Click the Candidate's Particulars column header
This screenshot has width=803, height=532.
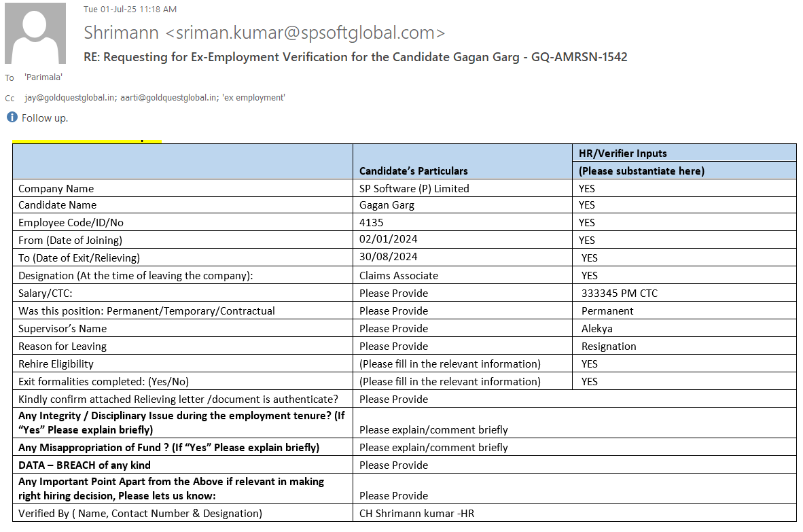coord(413,171)
